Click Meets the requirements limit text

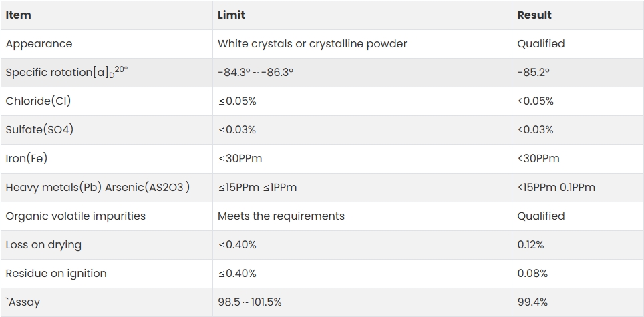281,216
